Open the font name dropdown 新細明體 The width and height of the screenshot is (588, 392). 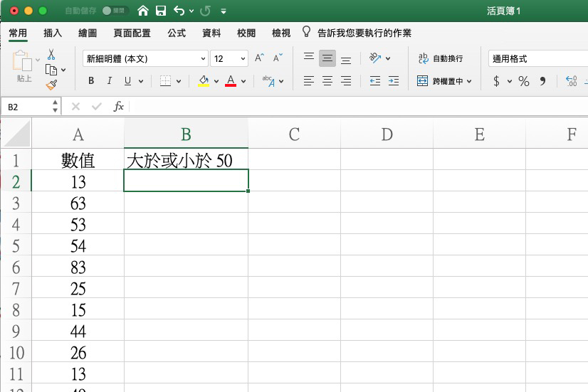[203, 59]
